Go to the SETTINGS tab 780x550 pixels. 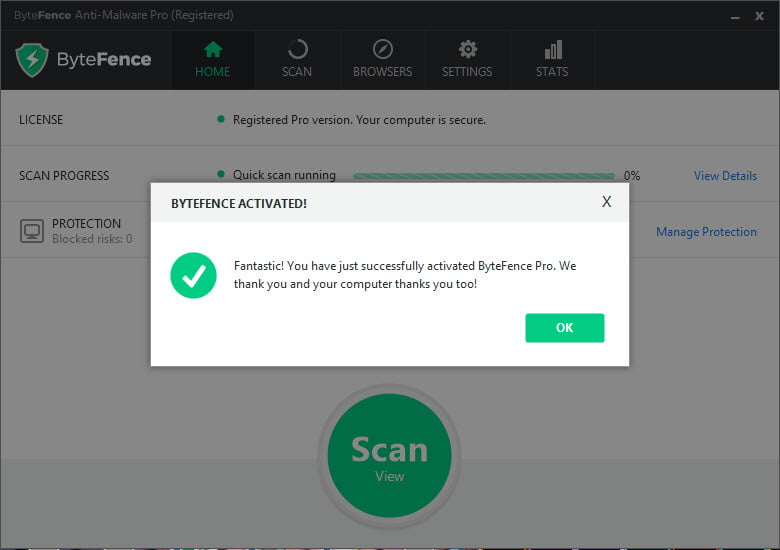click(x=467, y=60)
